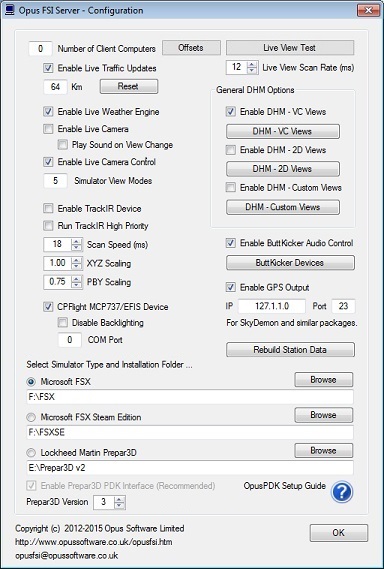The height and width of the screenshot is (569, 384).
Task: Click the Reset button beside Km
Action: pos(129,86)
